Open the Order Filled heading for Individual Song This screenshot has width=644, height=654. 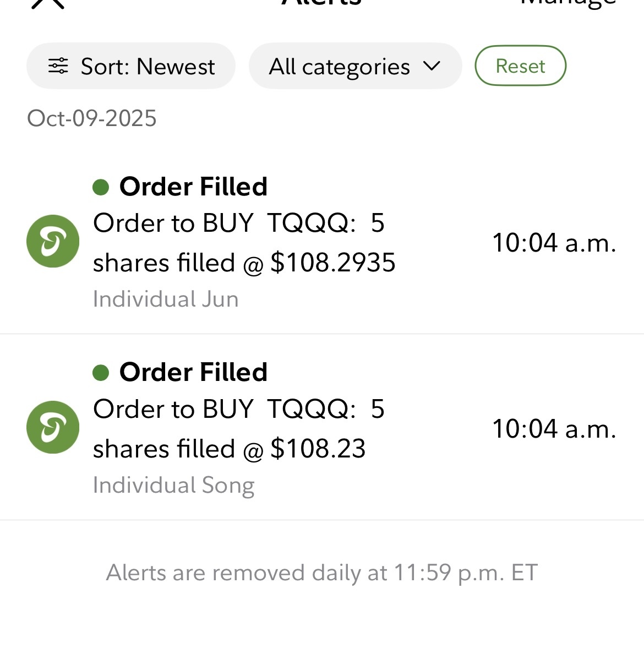[x=193, y=372]
